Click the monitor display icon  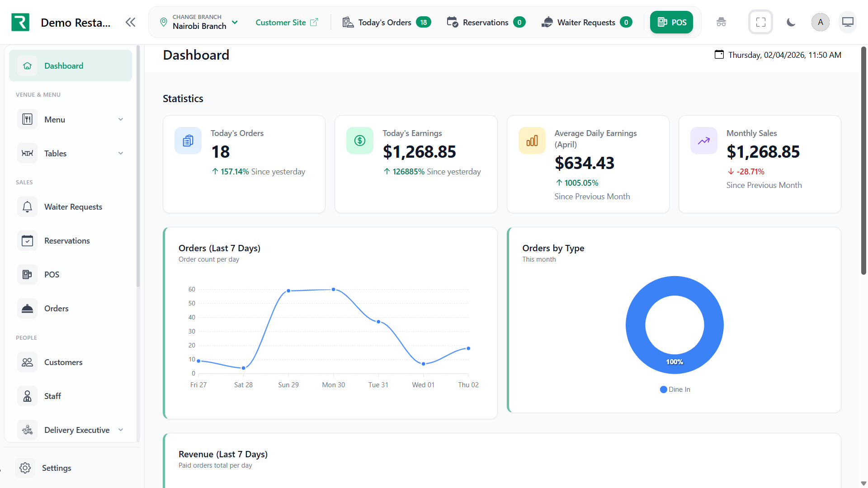848,22
